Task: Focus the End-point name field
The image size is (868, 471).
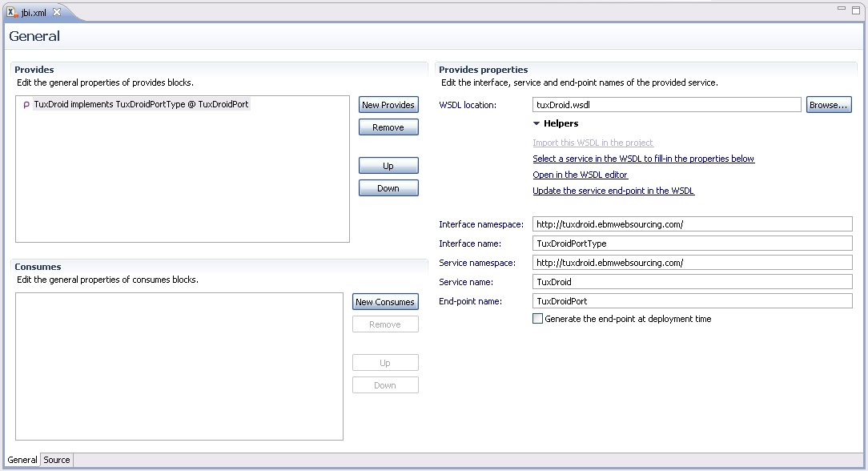Action: pos(692,301)
